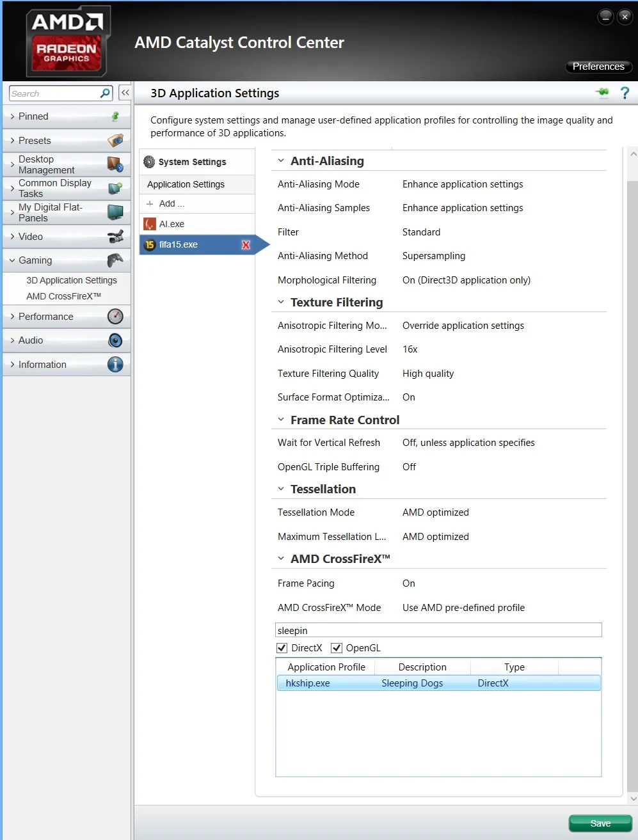Collapse the Frame Rate Control group
This screenshot has width=638, height=840.
coord(281,420)
